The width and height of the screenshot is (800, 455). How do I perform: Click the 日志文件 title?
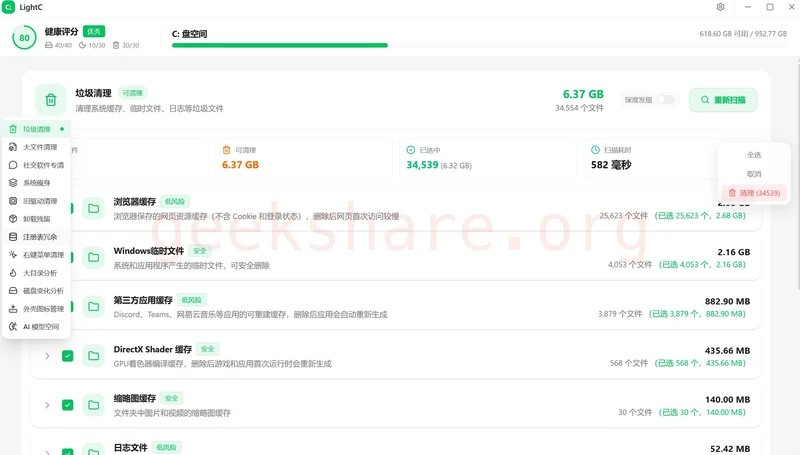coord(130,447)
